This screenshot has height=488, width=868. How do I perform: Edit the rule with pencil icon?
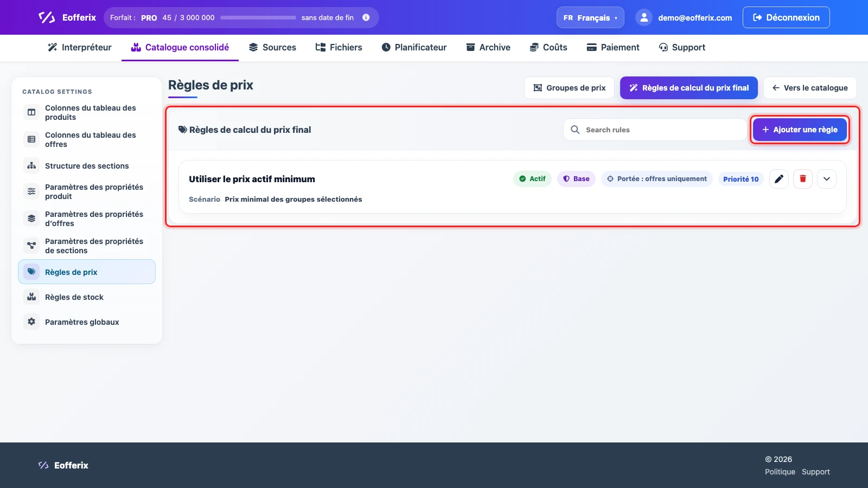pyautogui.click(x=779, y=179)
